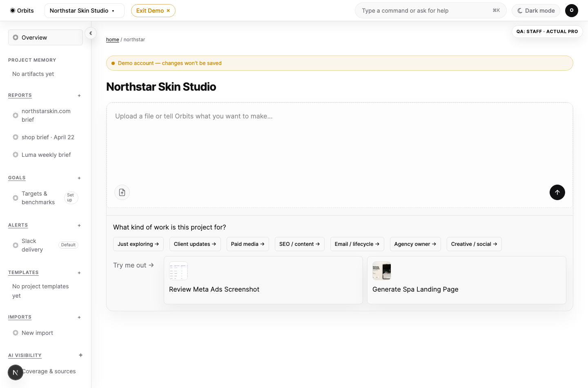
Task: Open the user avatar menu at top right
Action: click(x=571, y=11)
